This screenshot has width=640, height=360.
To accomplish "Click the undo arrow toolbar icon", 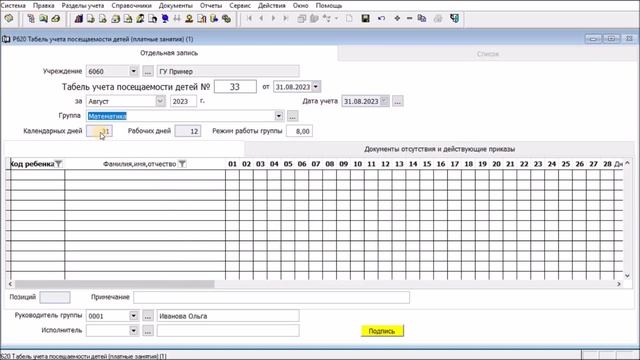I will (x=381, y=19).
